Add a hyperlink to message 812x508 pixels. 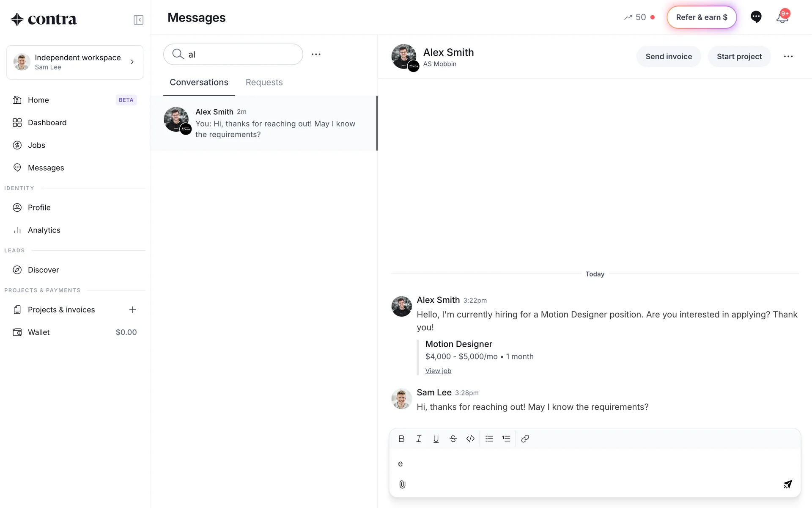525,439
